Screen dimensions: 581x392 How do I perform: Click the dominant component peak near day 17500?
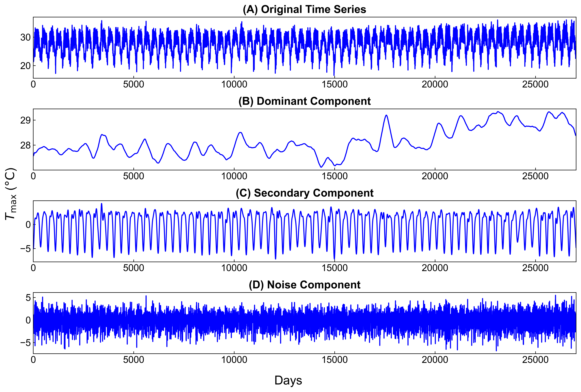(386, 115)
